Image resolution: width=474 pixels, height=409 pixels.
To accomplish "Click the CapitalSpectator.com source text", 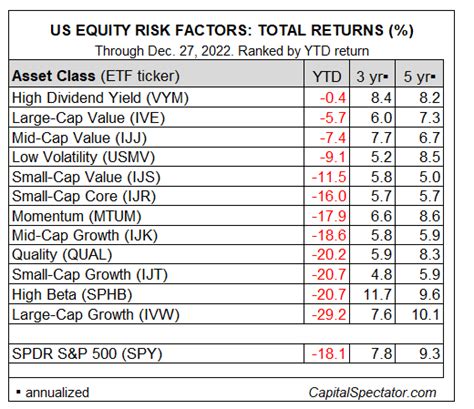I will pyautogui.click(x=372, y=392).
